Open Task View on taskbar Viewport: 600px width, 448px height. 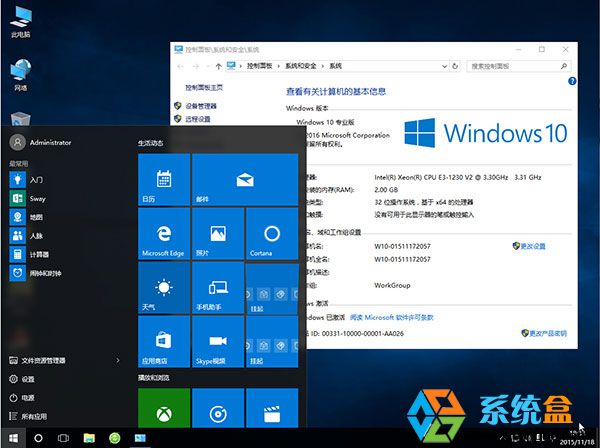point(64,438)
